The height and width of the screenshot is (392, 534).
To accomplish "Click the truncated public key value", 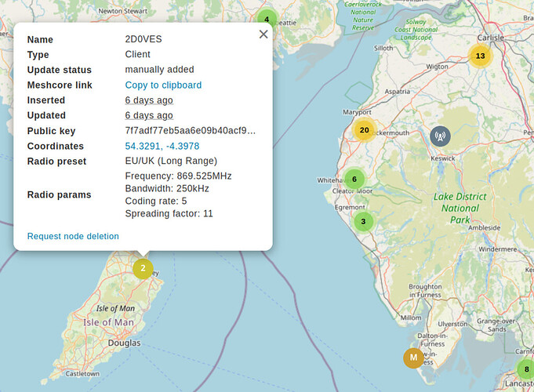I will [190, 131].
